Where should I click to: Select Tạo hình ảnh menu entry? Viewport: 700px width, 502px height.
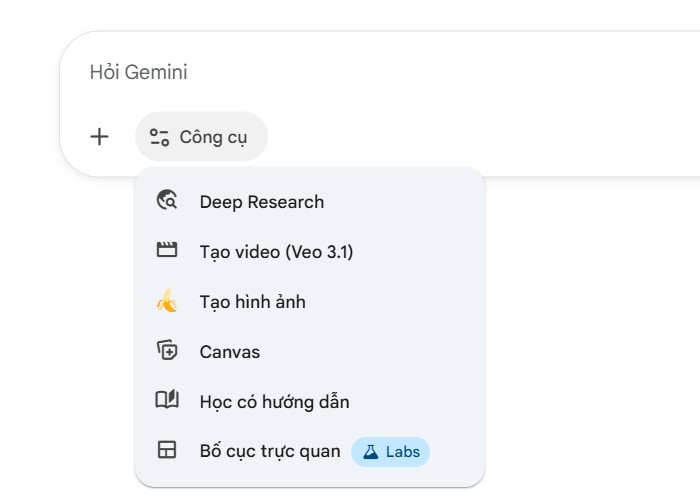[252, 302]
